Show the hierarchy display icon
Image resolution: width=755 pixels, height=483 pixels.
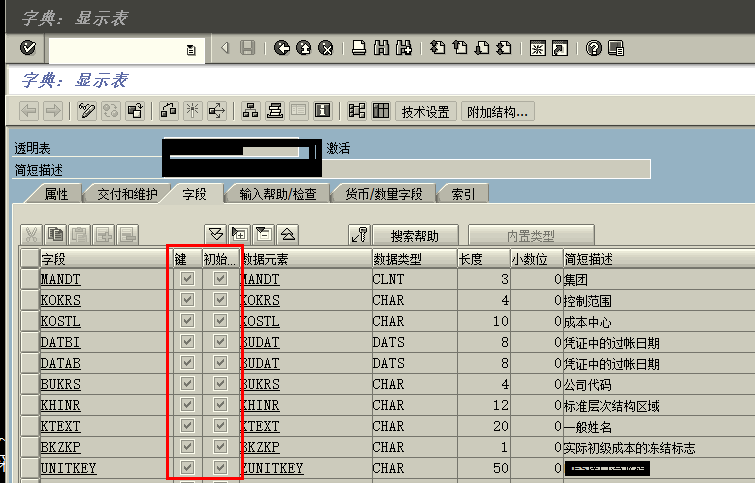250,111
